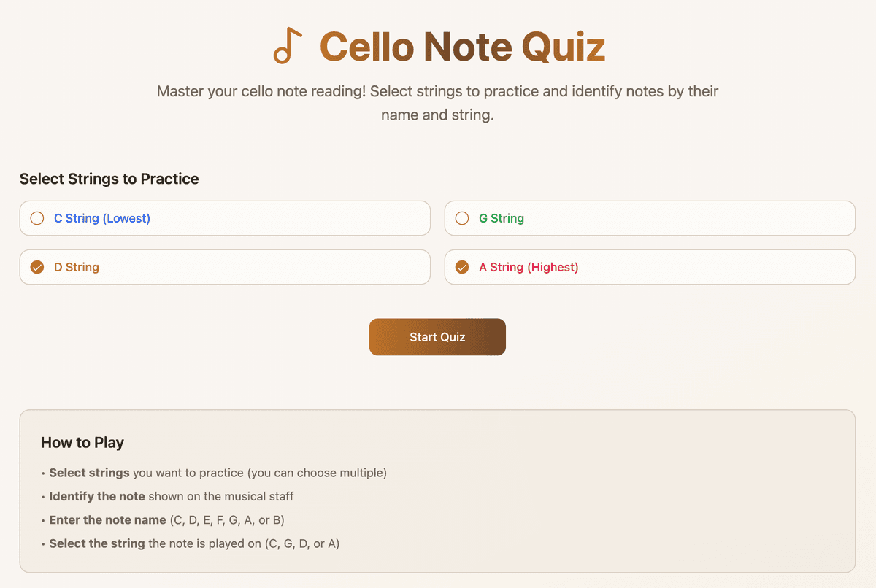Screen dimensions: 876x588
Task: Click the checkmark icon inside A String option
Action: click(x=461, y=267)
